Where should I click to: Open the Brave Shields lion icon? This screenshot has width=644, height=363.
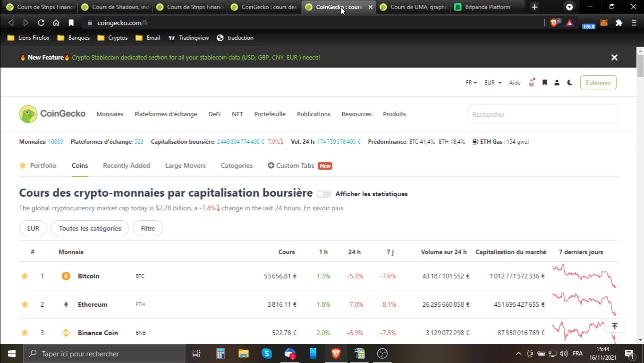[554, 23]
